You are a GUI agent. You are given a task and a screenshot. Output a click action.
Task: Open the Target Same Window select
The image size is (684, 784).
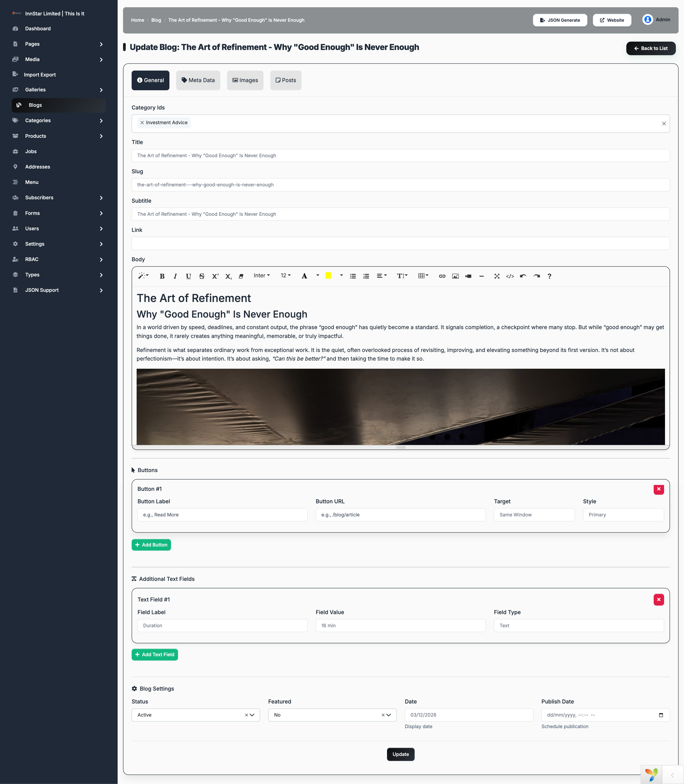pyautogui.click(x=534, y=515)
